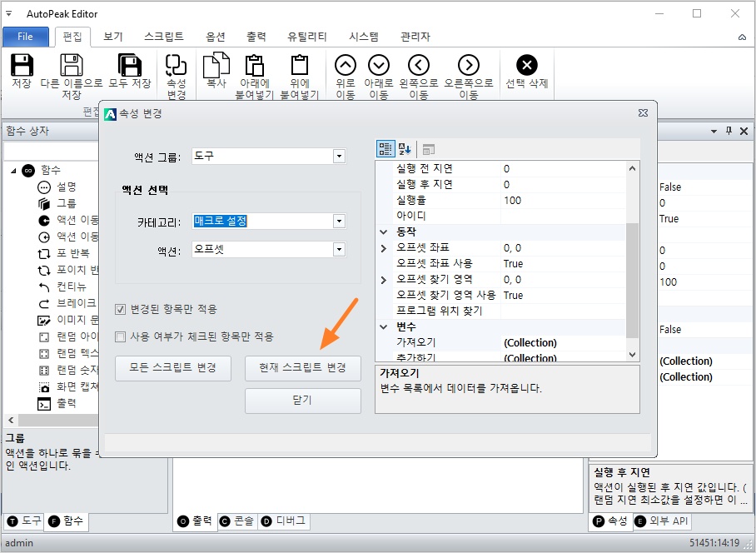Click the 함수 상자 search field
The height and width of the screenshot is (553, 756).
(x=51, y=151)
